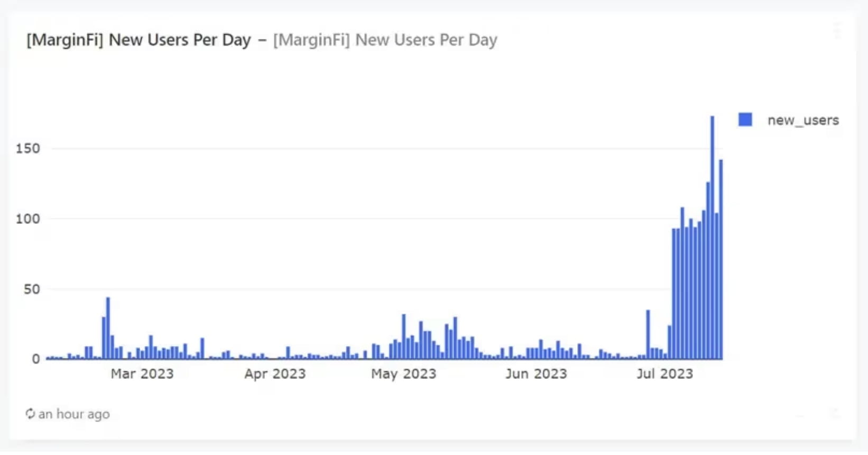
Task: Click the 150 y-axis tick label
Action: point(28,149)
